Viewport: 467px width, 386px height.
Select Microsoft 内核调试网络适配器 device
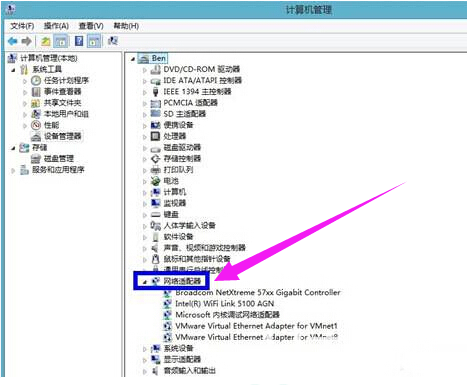[x=227, y=315]
